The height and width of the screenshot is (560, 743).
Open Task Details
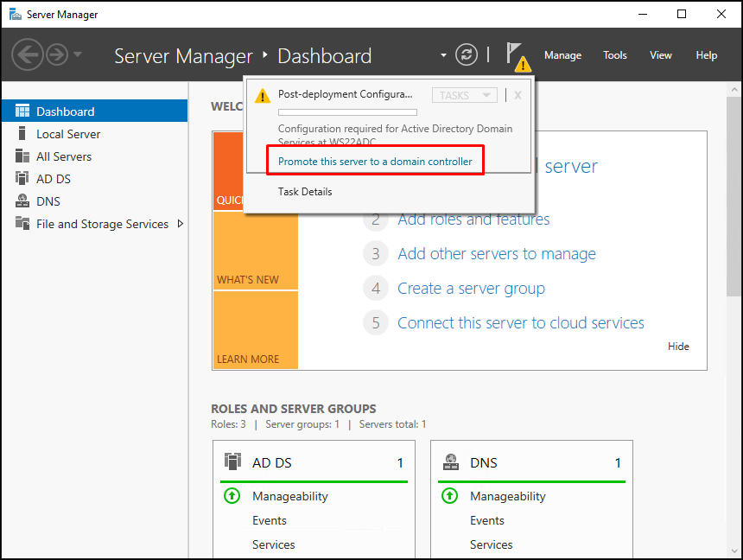tap(305, 192)
